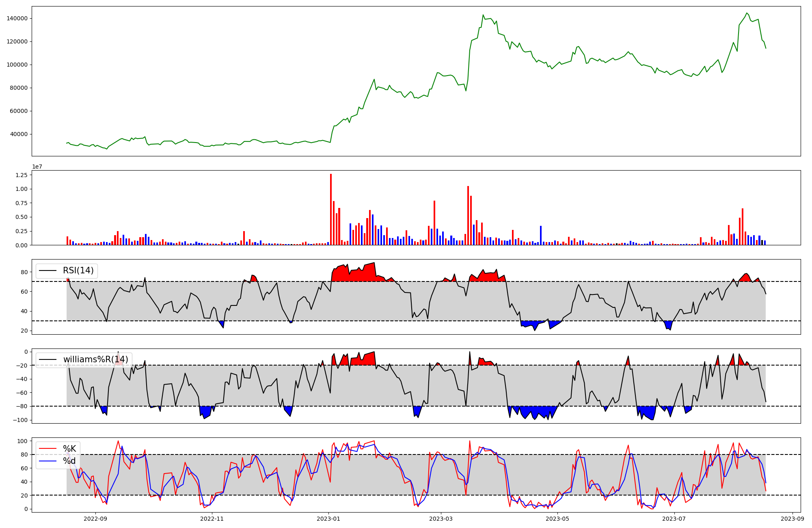The image size is (812, 528).
Task: Click the 2023-03 x-axis date label
Action: 441,519
